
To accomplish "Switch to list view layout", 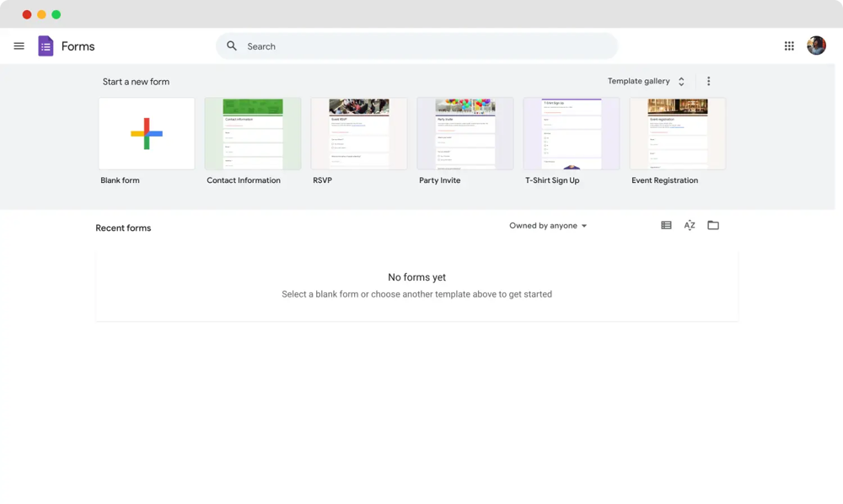I will (x=666, y=226).
